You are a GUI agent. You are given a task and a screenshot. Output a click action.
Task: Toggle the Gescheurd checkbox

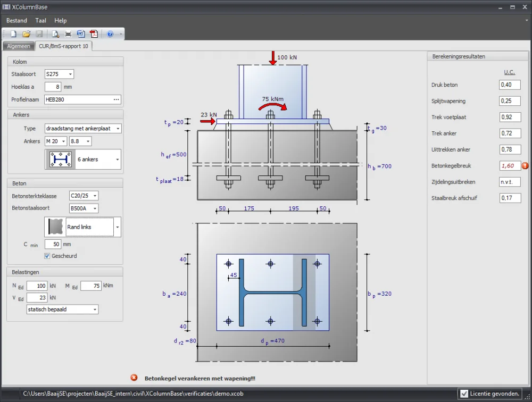coord(47,256)
